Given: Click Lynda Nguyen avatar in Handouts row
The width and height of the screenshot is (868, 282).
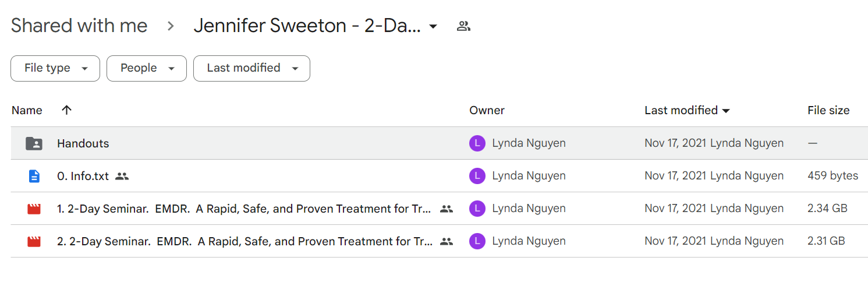Looking at the screenshot, I should click(477, 143).
